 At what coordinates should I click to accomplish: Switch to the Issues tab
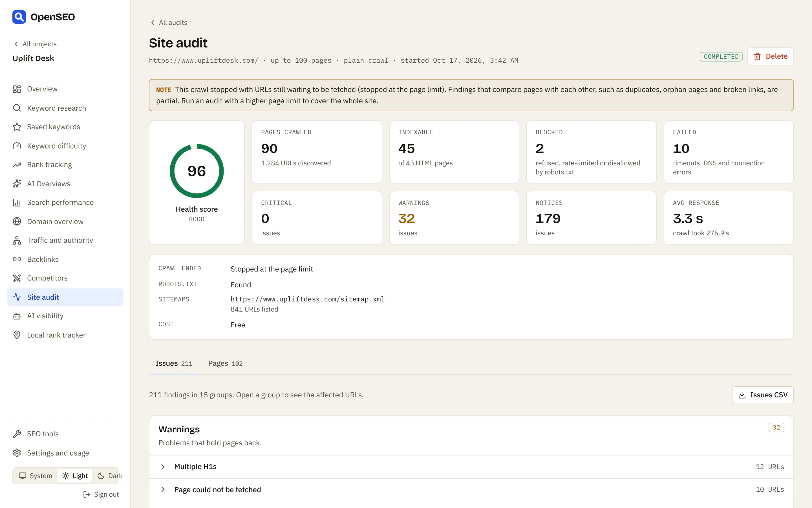point(174,363)
